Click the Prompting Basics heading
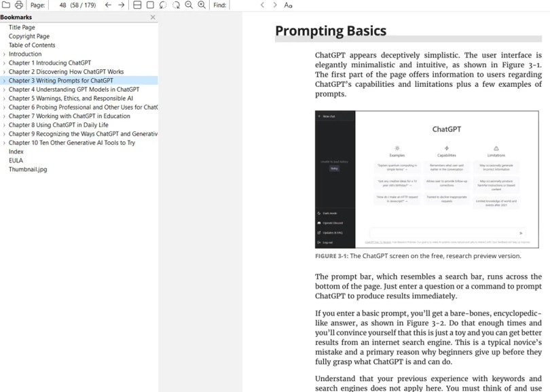This screenshot has height=392, width=550. pyautogui.click(x=331, y=31)
